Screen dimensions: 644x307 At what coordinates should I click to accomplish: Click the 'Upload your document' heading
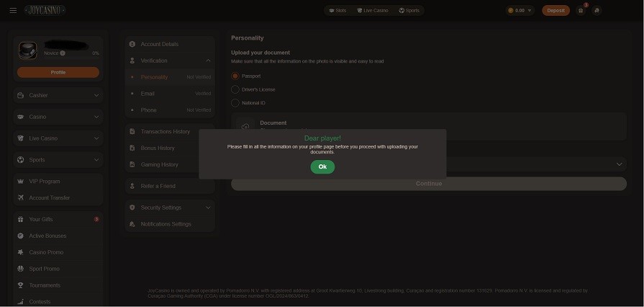(x=260, y=53)
